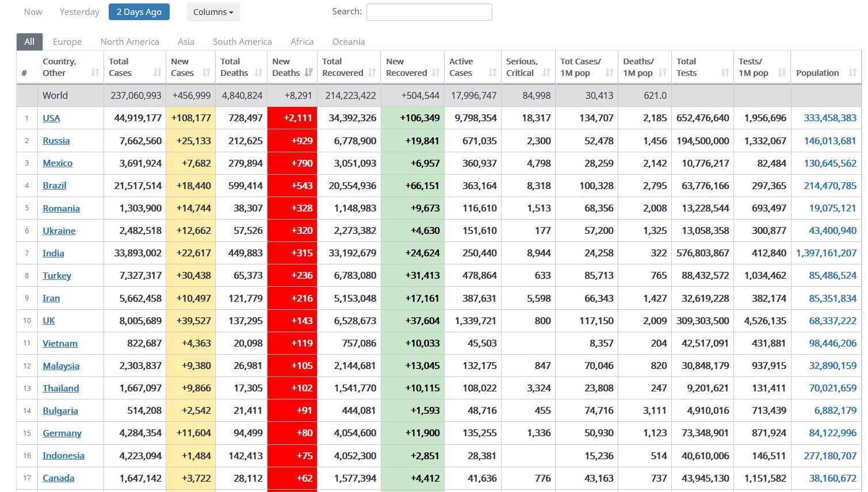Sort by Total Tests arrows icon

coord(725,73)
